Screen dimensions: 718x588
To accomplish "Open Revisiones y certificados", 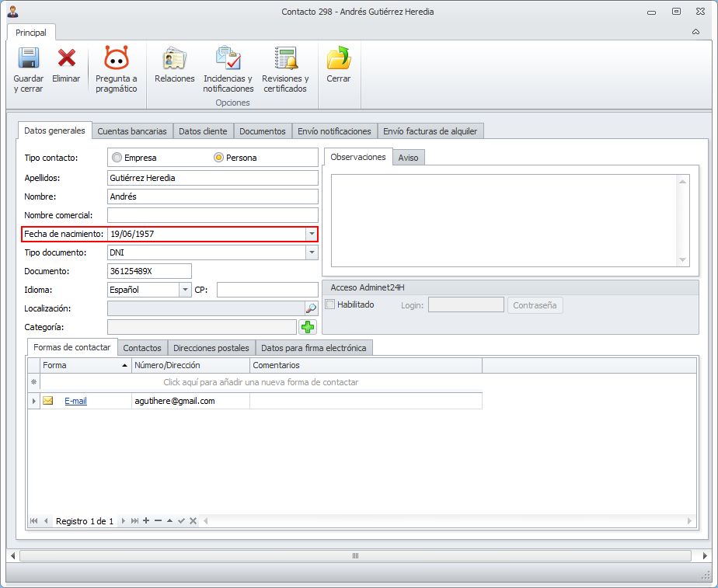I will 285,60.
